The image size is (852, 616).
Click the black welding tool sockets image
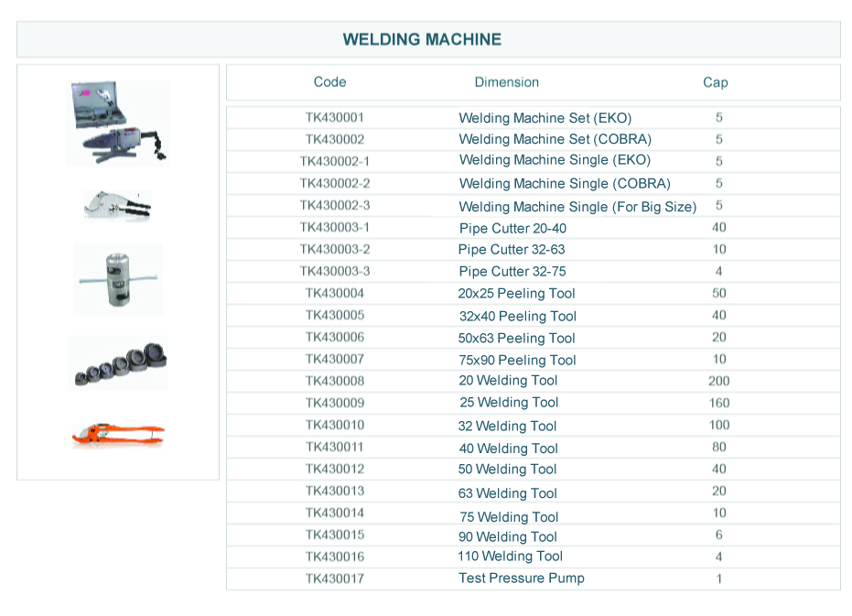click(x=118, y=362)
